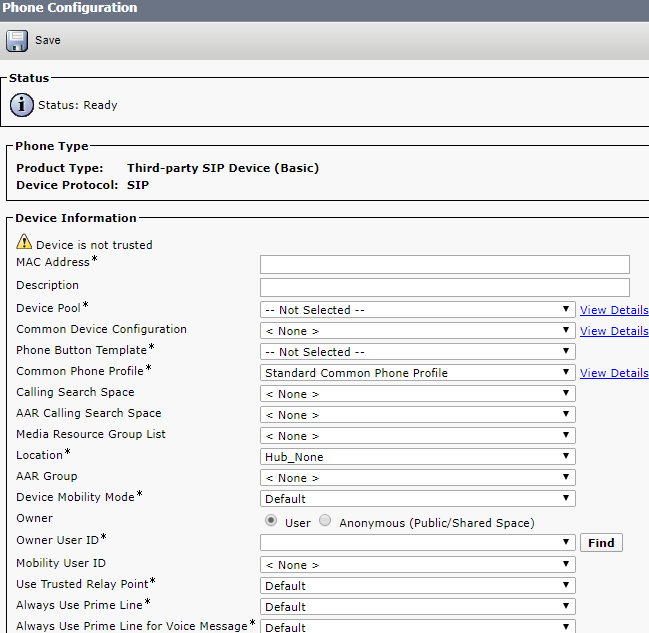Click the Find button beside Owner User ID

point(601,543)
